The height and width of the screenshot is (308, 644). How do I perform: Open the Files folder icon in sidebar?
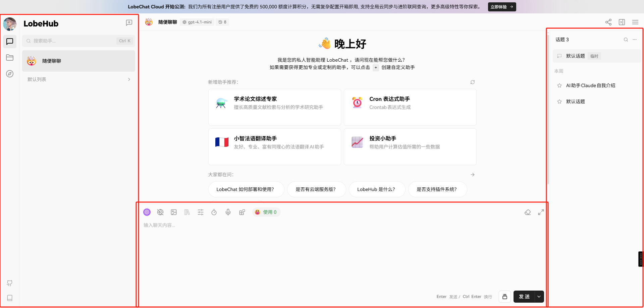tap(10, 58)
